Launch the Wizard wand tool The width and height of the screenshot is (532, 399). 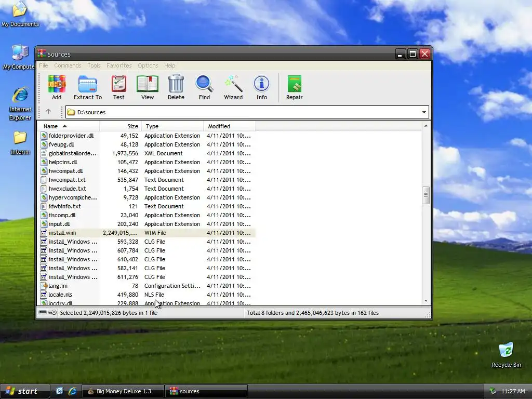(233, 88)
